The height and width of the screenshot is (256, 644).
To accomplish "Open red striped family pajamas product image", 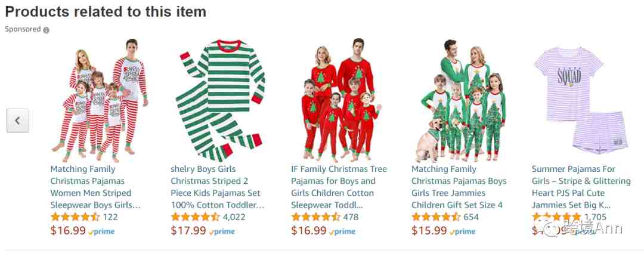I will (x=100, y=100).
